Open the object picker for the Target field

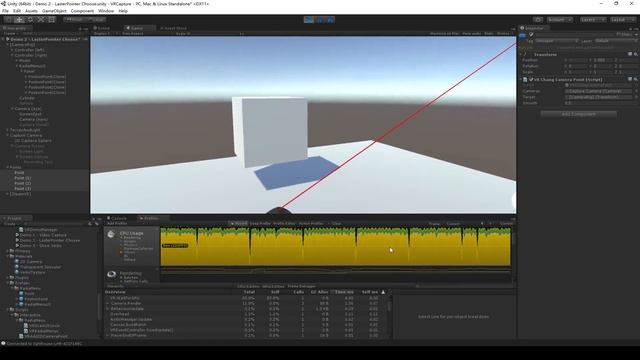(636, 97)
